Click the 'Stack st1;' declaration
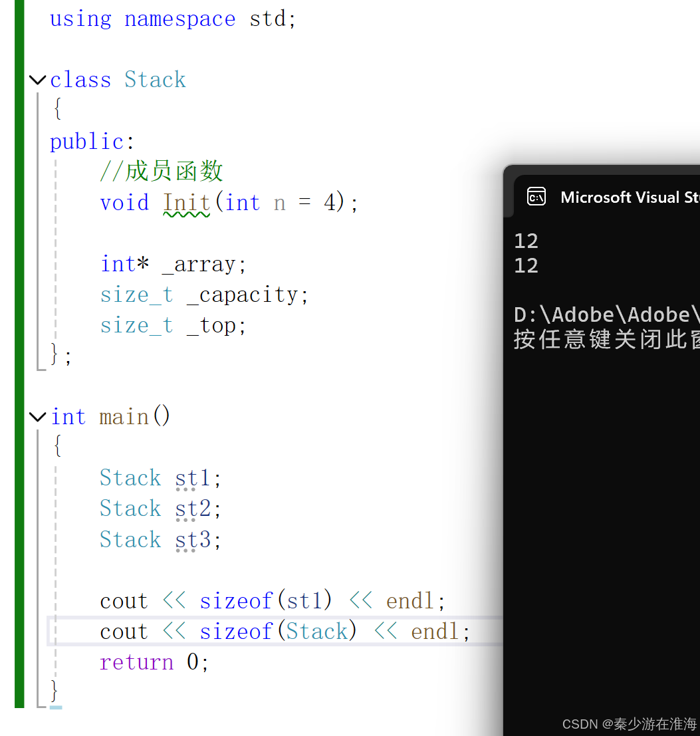The width and height of the screenshot is (700, 736). point(160,478)
